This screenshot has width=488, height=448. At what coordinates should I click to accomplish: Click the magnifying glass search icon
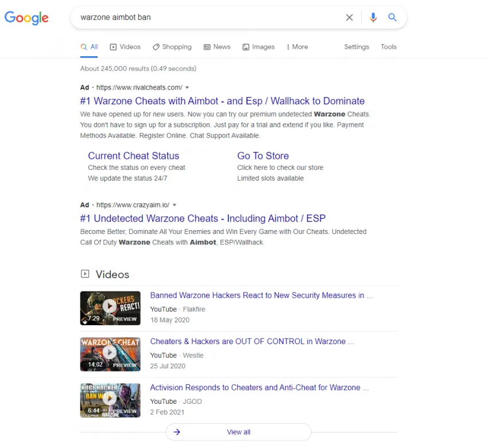(x=393, y=17)
